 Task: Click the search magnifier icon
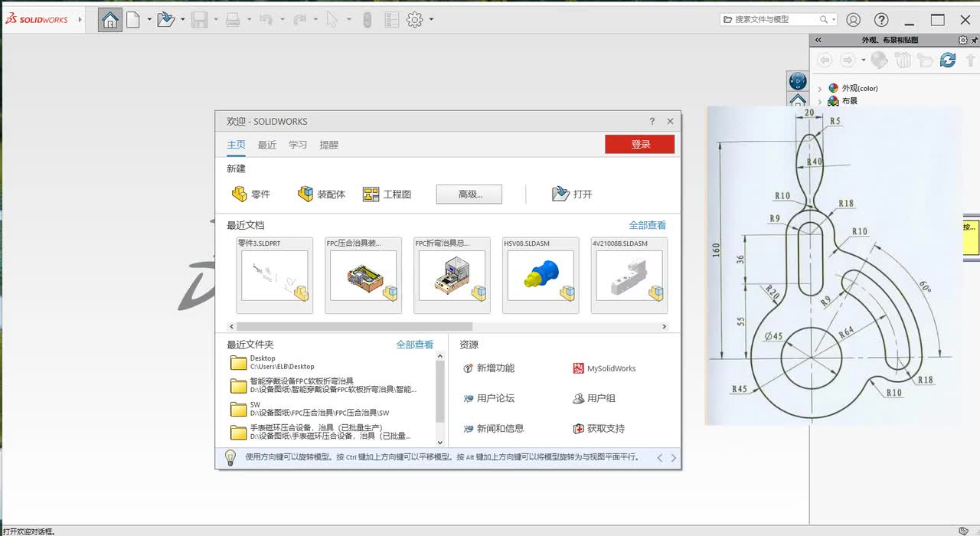coord(824,20)
